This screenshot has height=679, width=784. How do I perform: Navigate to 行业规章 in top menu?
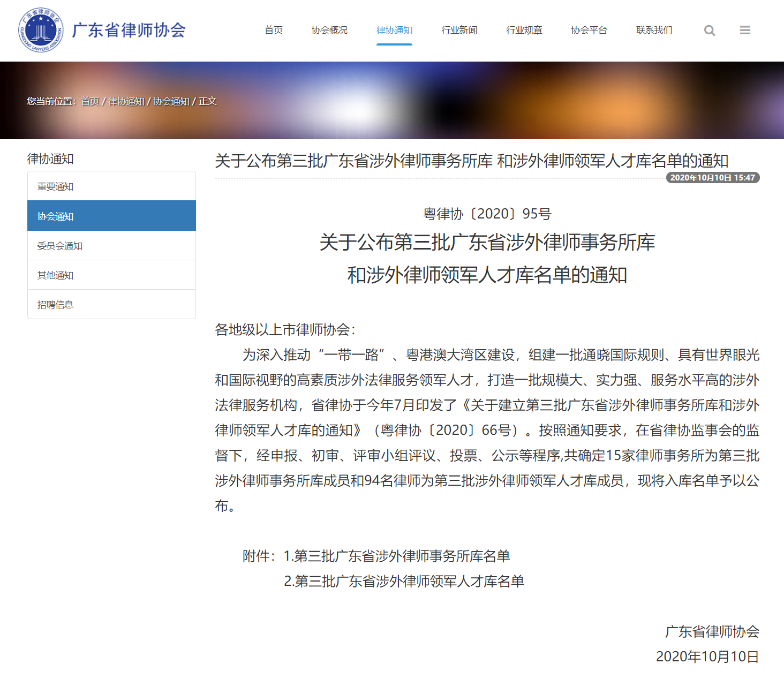coord(524,31)
